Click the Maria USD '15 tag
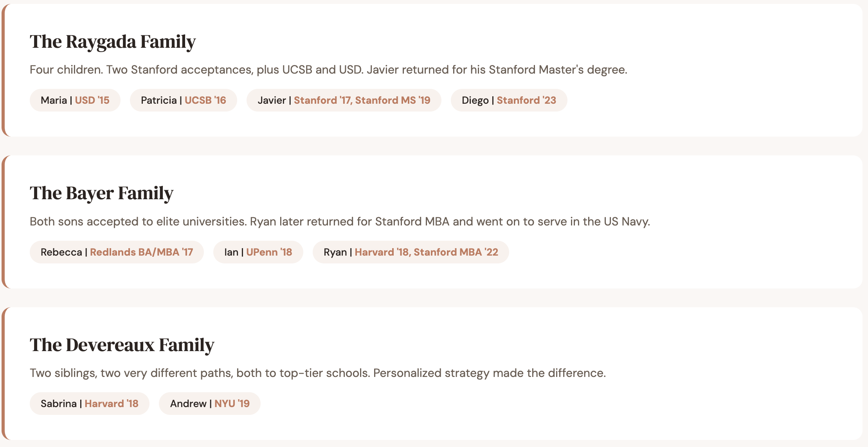 pos(75,100)
